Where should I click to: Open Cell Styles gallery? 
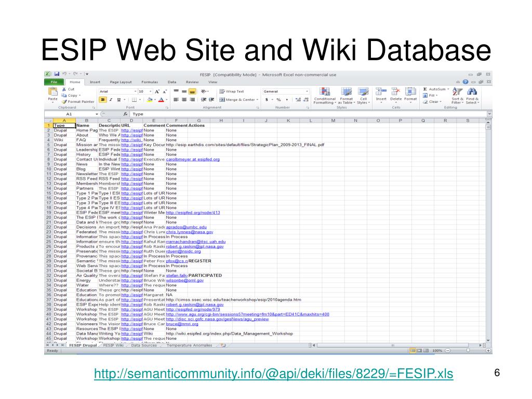[x=363, y=96]
